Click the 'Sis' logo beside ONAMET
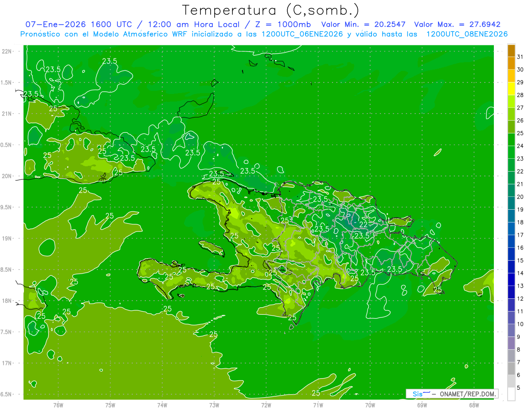This screenshot has height=411, width=532. [x=420, y=394]
